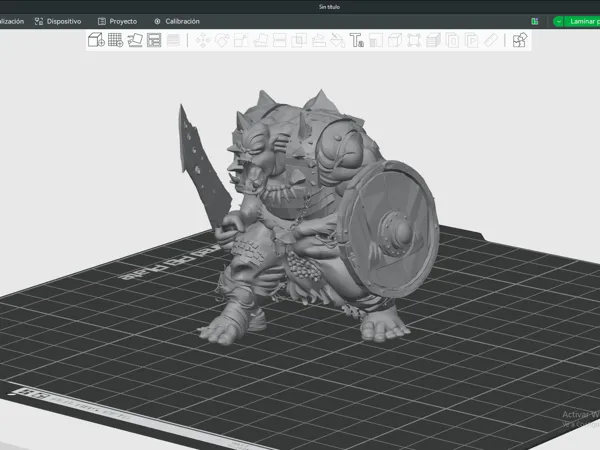Screen dimensions: 600x450
Task: Open the Dispositivo tab
Action: coord(58,21)
